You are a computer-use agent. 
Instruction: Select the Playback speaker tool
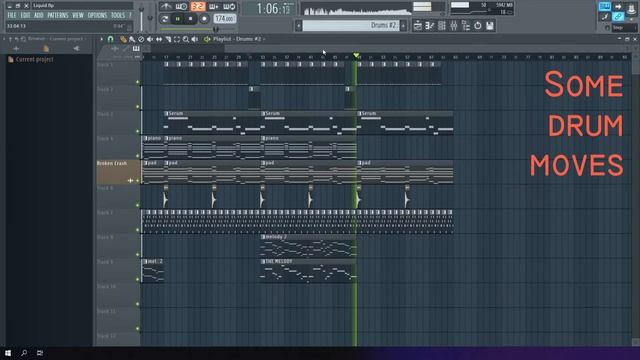point(195,39)
